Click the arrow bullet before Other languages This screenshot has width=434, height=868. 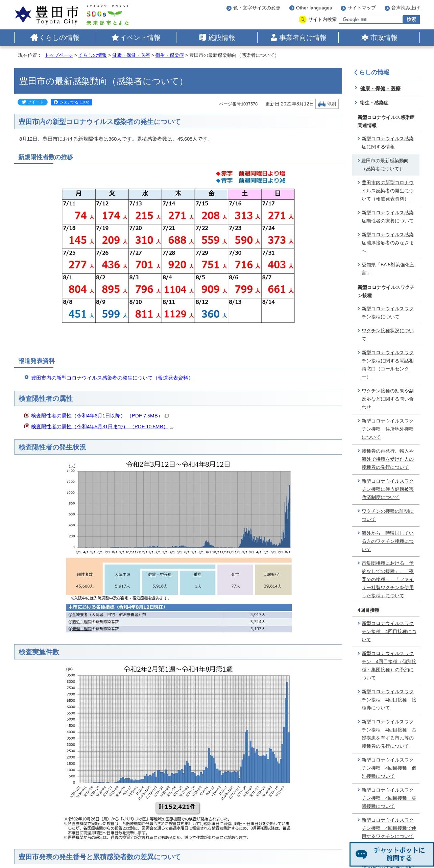292,8
